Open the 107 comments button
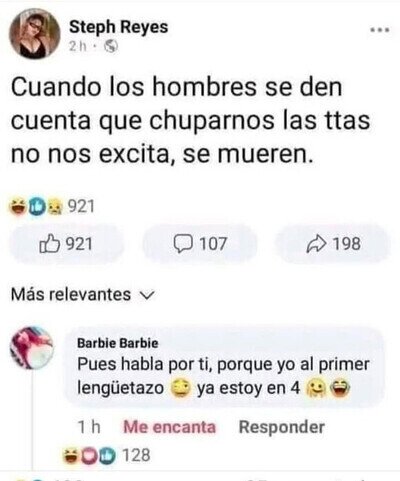Viewport: 400px width, 481px height. point(200,244)
